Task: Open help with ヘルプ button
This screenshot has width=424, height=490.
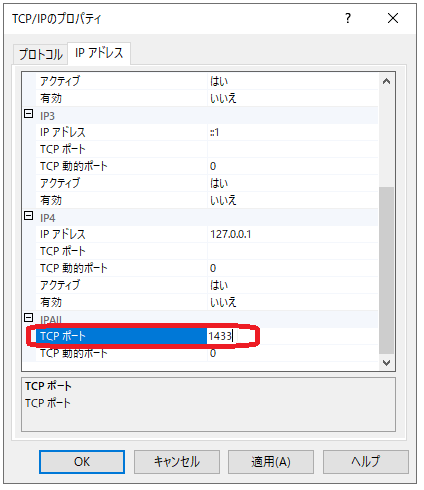Action: point(366,462)
